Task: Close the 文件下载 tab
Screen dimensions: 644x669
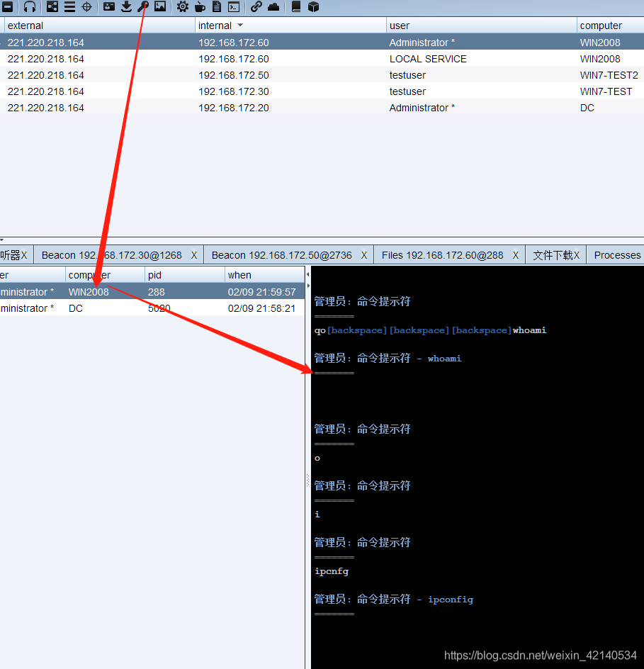Action: click(x=576, y=255)
